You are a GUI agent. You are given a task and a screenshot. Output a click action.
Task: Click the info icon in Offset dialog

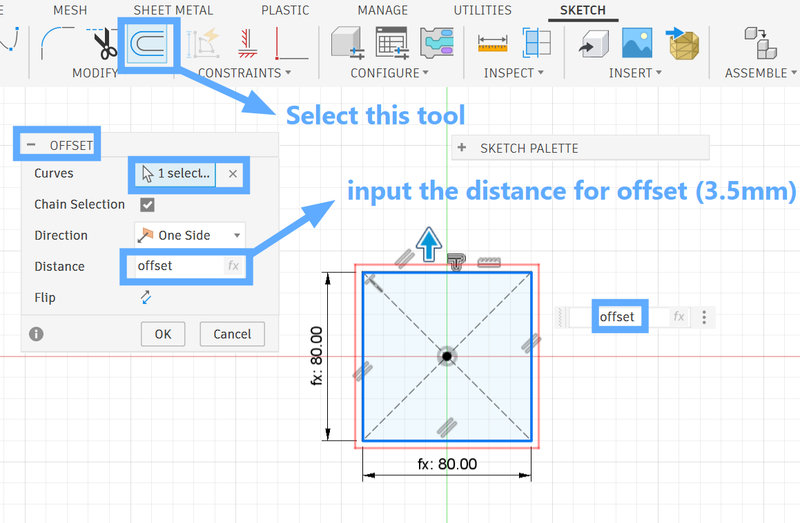[36, 334]
